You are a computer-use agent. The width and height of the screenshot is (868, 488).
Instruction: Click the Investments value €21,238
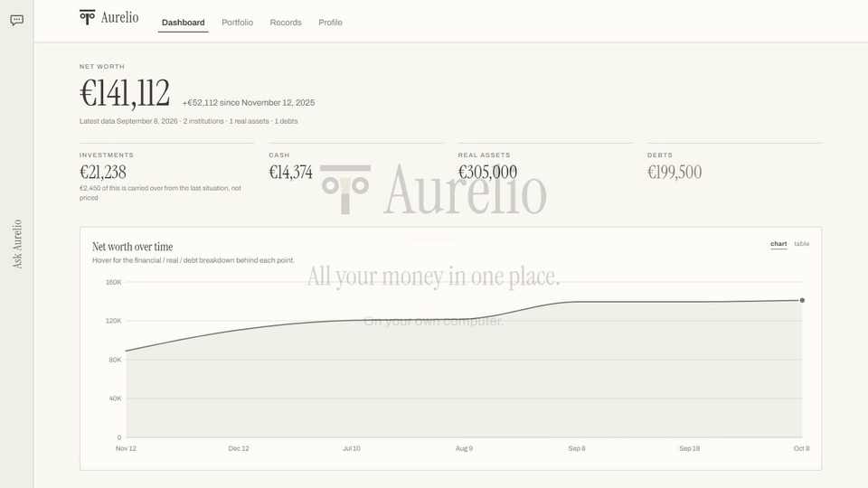[x=103, y=172]
